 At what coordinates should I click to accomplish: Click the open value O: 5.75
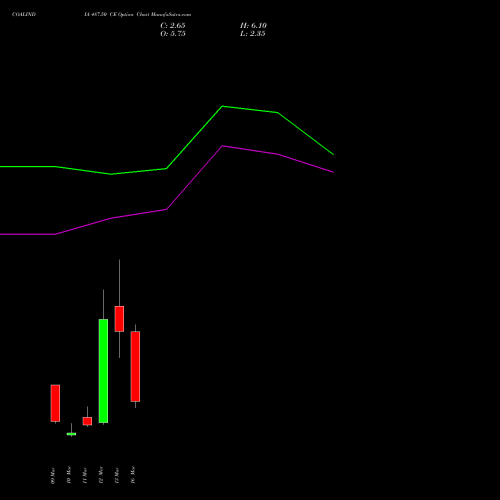pyautogui.click(x=173, y=34)
